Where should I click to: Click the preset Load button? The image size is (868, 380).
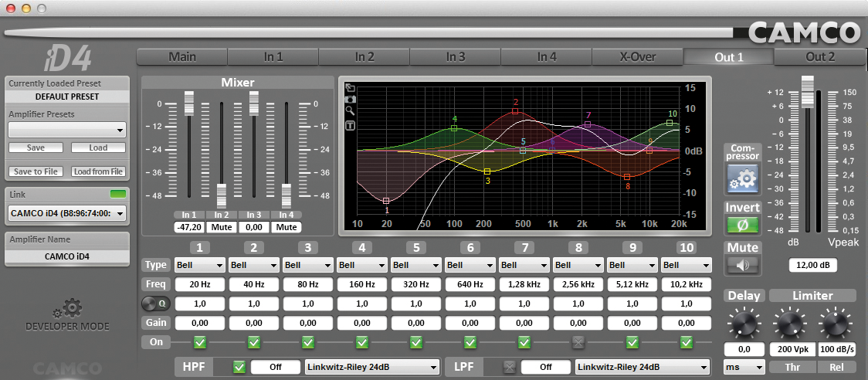(98, 148)
